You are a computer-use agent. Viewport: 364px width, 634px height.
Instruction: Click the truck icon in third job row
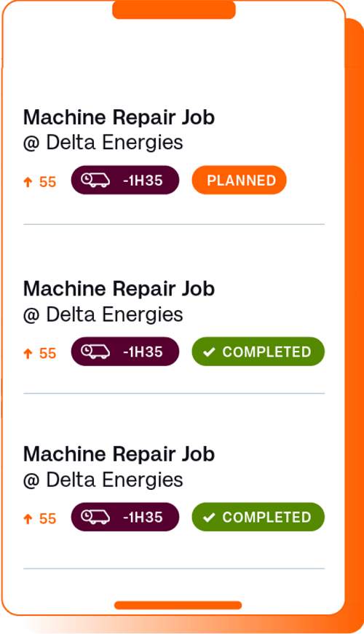point(95,517)
